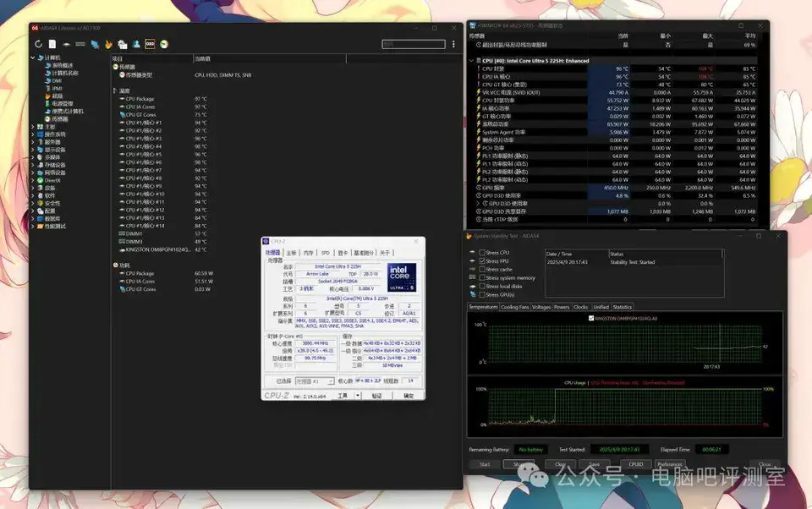Click the 确定 button in CPU-Z
Viewport: 812px width, 509px height.
click(409, 396)
